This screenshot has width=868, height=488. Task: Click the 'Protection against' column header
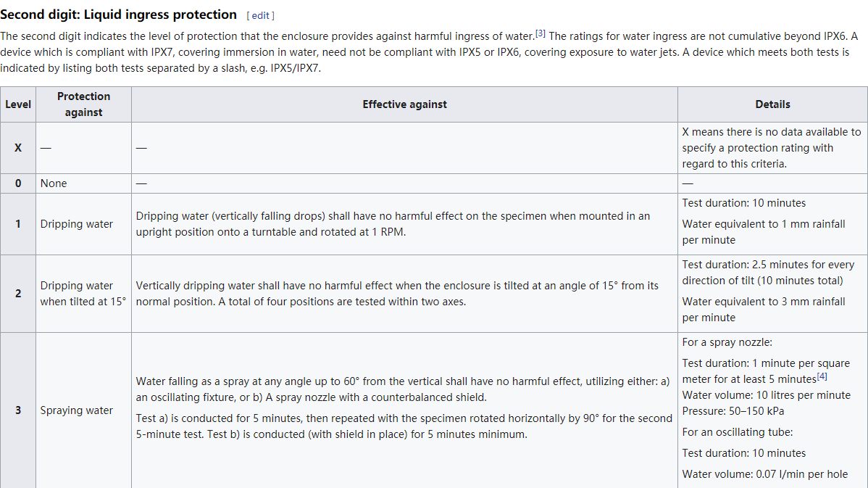coord(83,104)
